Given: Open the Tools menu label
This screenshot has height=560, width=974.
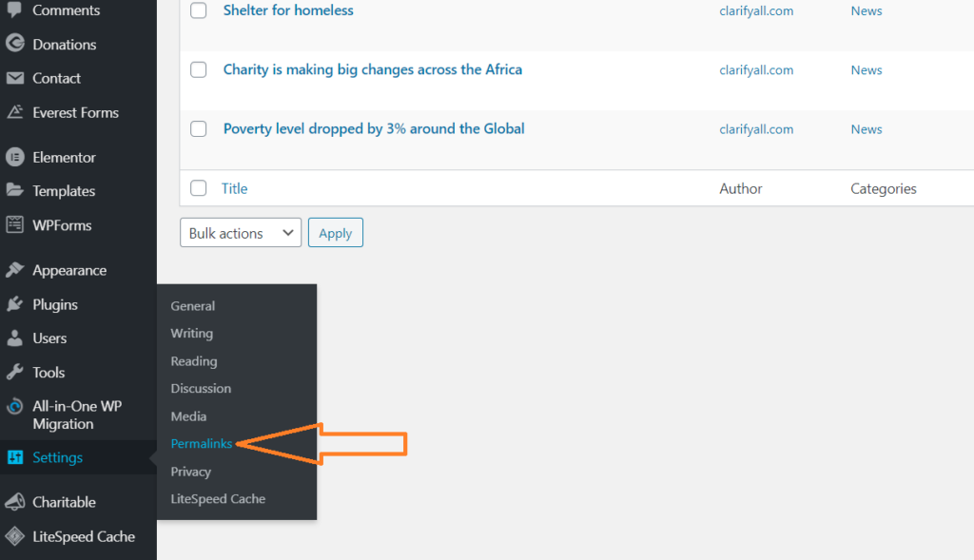Looking at the screenshot, I should (49, 373).
